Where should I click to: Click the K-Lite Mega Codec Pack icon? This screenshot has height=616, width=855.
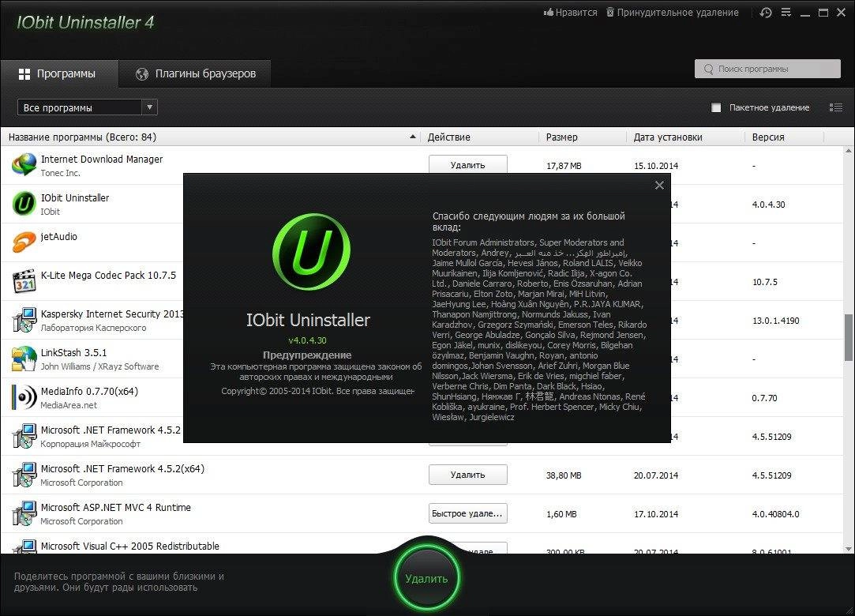[24, 281]
